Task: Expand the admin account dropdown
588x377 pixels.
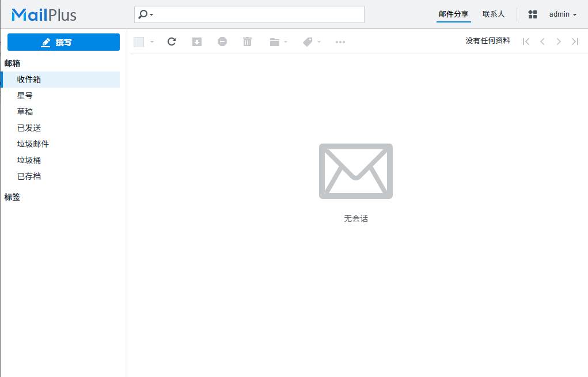Action: 563,14
